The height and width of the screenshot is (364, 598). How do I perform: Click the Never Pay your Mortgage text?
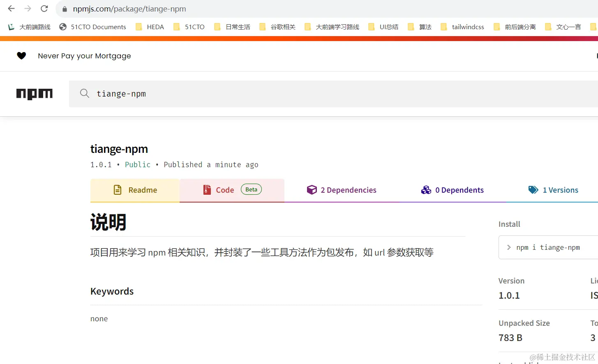[84, 56]
